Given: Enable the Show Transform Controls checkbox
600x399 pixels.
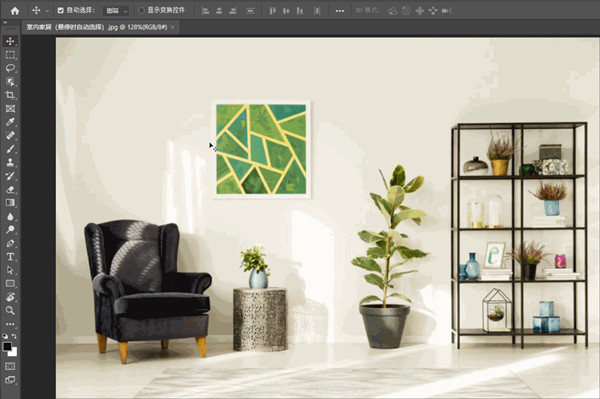Looking at the screenshot, I should 142,11.
